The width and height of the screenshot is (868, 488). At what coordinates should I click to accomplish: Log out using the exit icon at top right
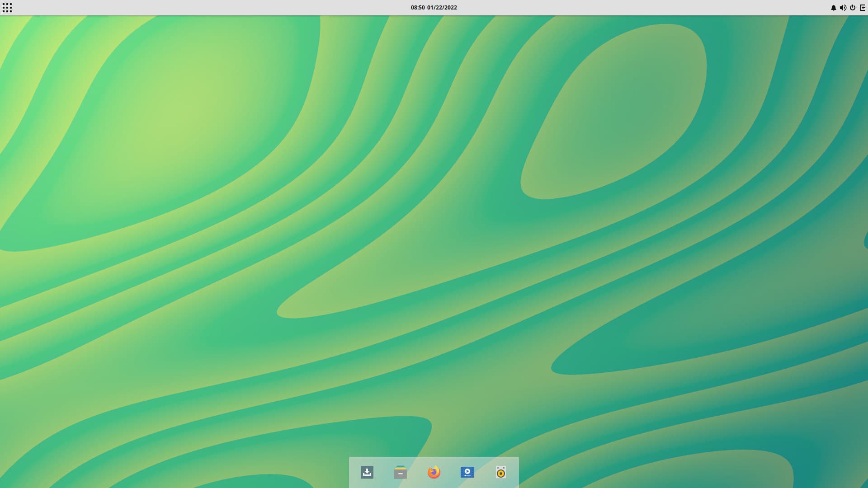pos(863,7)
